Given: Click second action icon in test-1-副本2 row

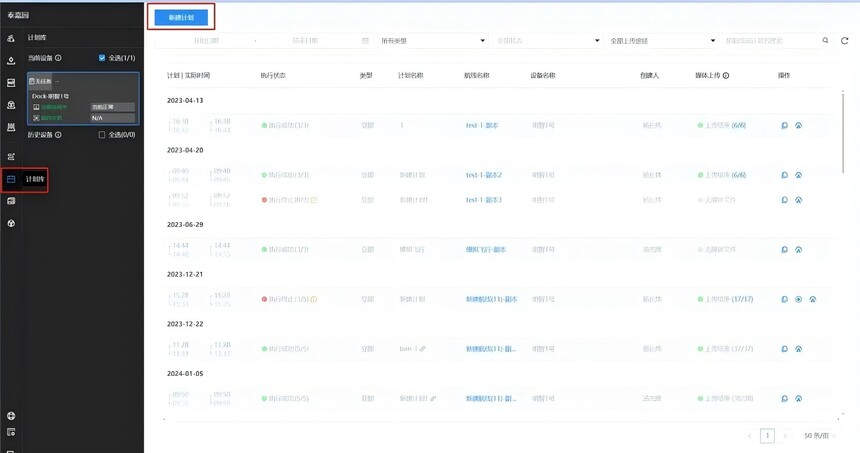Looking at the screenshot, I should (799, 175).
